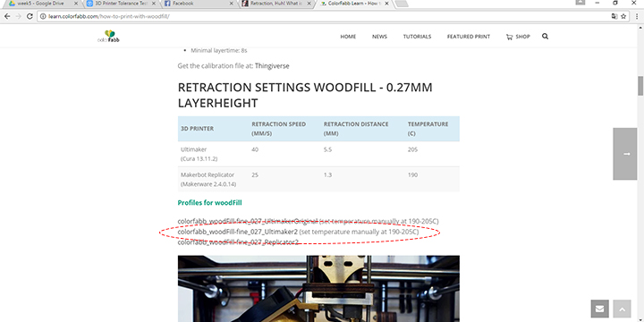Viewport: 644px width, 322px height.
Task: Switch to the Facebook tab
Action: point(196,4)
